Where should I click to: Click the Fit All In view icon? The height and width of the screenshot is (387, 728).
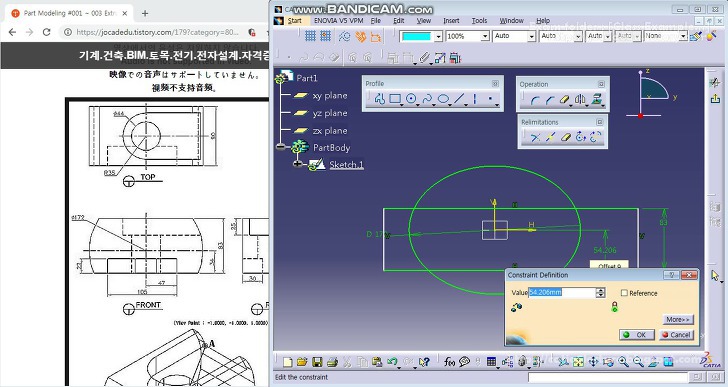pos(578,362)
